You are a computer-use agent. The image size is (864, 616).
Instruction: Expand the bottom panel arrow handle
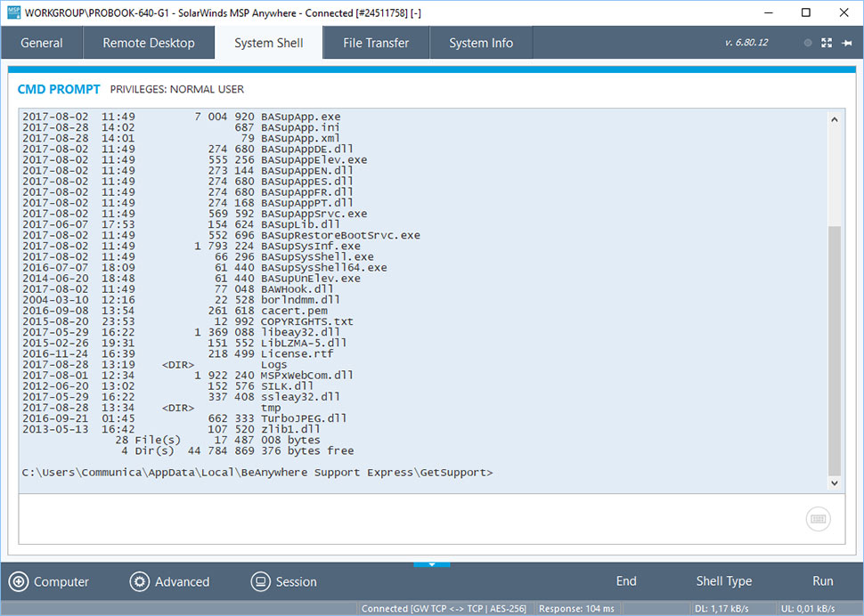coord(432,564)
